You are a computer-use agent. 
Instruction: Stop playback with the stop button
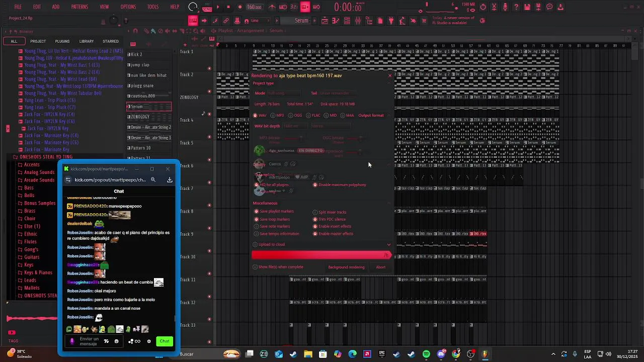tap(228, 7)
